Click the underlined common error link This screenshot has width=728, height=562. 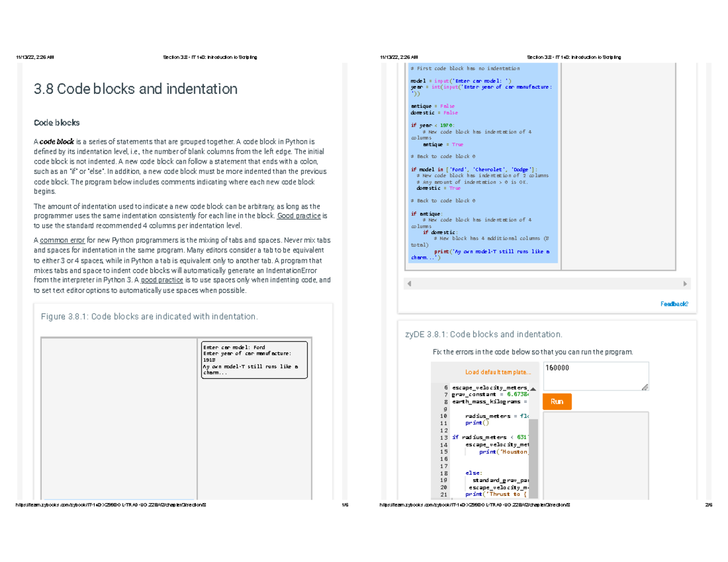pyautogui.click(x=62, y=240)
